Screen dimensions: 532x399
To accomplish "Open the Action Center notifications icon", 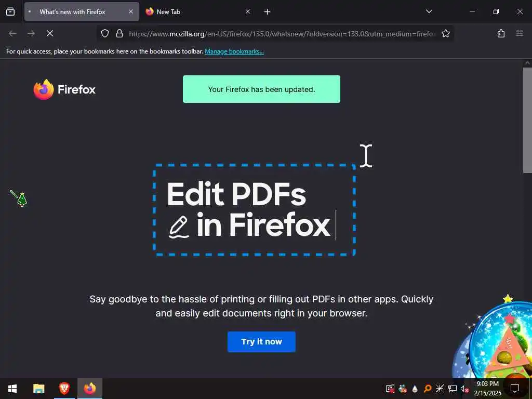I will tap(515, 389).
